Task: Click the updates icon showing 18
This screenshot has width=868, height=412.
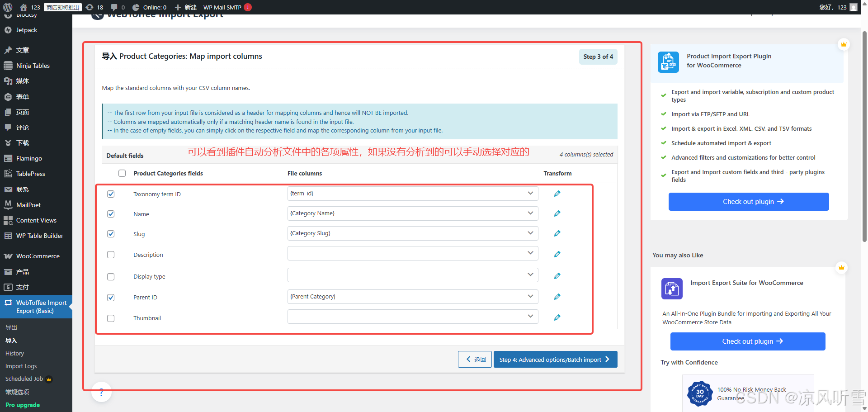Action: [90, 7]
